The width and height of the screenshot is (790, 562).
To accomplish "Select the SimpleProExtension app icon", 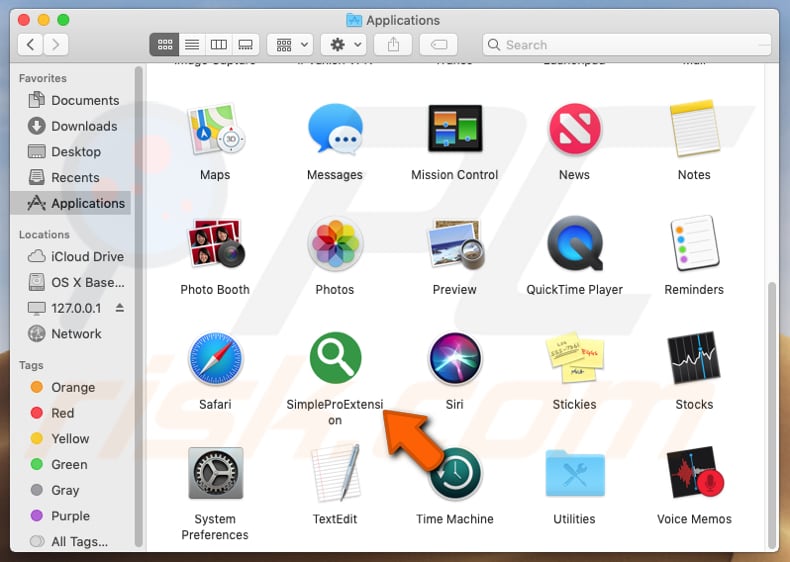I will point(335,358).
